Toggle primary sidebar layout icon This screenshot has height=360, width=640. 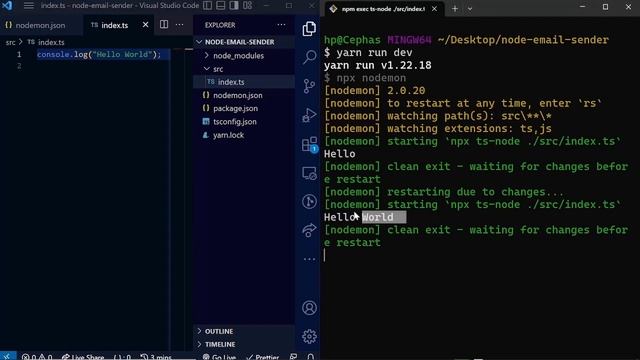pyautogui.click(x=208, y=5)
